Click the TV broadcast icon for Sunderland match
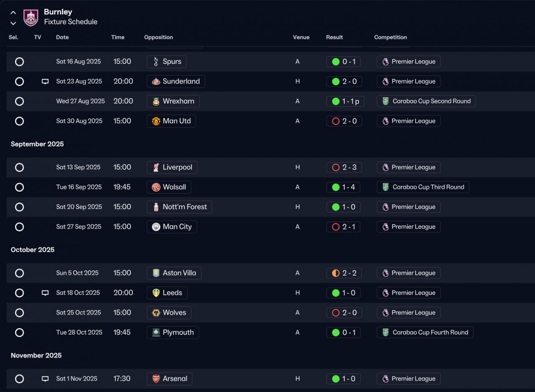Viewport: 535px width, 392px height. point(45,82)
